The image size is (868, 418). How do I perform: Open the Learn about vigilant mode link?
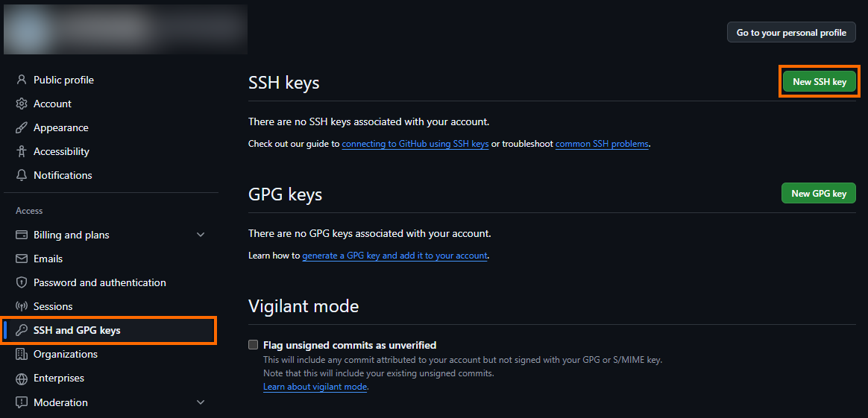click(315, 387)
